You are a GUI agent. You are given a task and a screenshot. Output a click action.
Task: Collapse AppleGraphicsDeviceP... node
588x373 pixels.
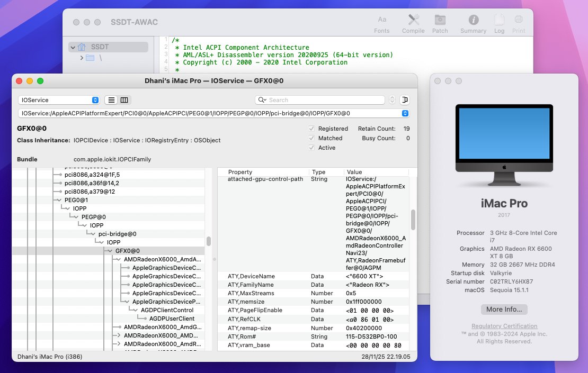tap(127, 302)
